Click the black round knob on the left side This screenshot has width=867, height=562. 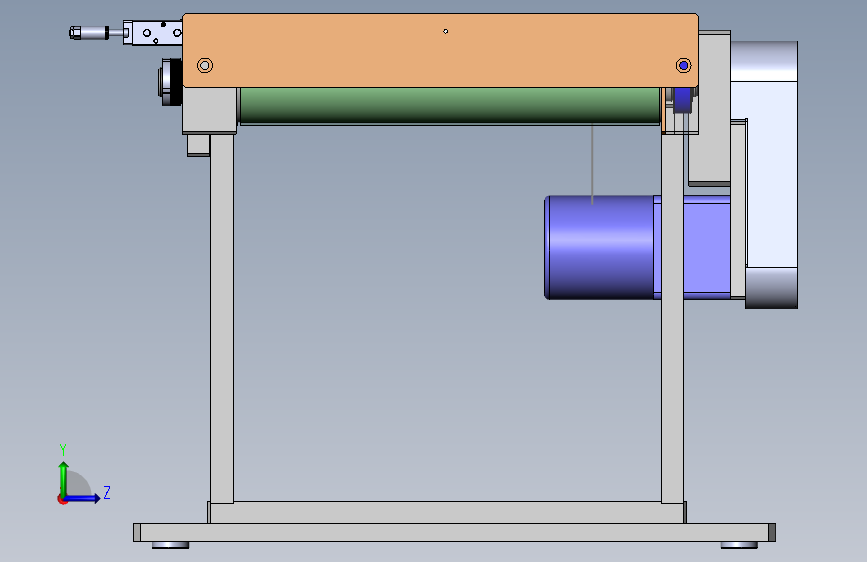click(171, 82)
